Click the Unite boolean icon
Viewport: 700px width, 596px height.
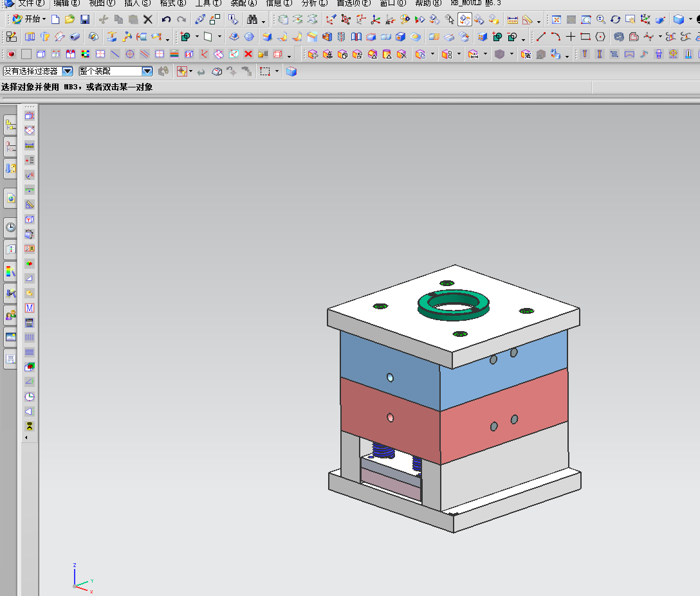(x=186, y=37)
